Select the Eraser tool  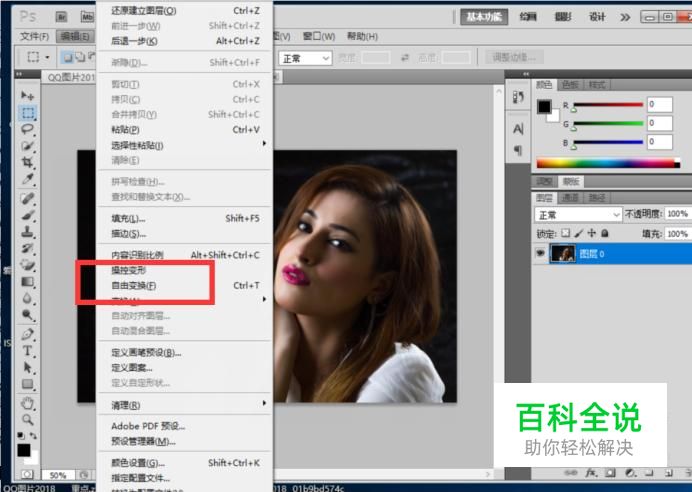[27, 265]
